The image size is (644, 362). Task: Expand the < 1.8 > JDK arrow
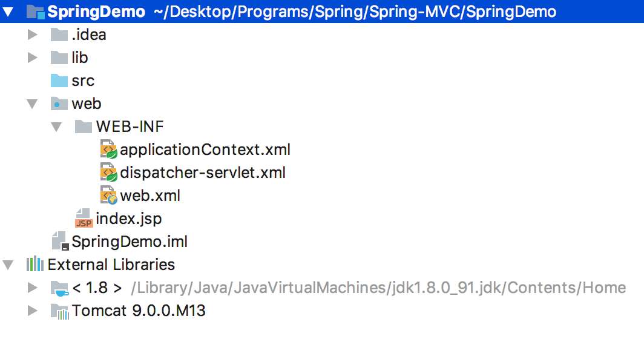(33, 288)
